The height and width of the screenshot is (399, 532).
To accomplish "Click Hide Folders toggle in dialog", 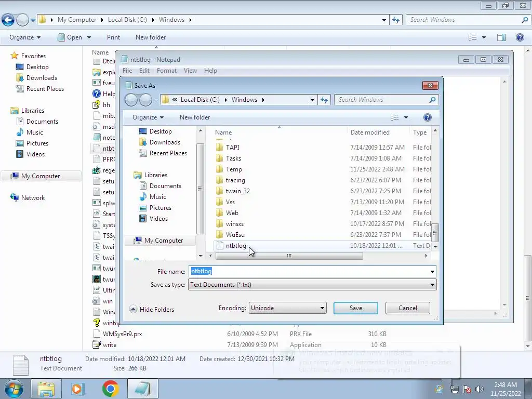I will (152, 310).
